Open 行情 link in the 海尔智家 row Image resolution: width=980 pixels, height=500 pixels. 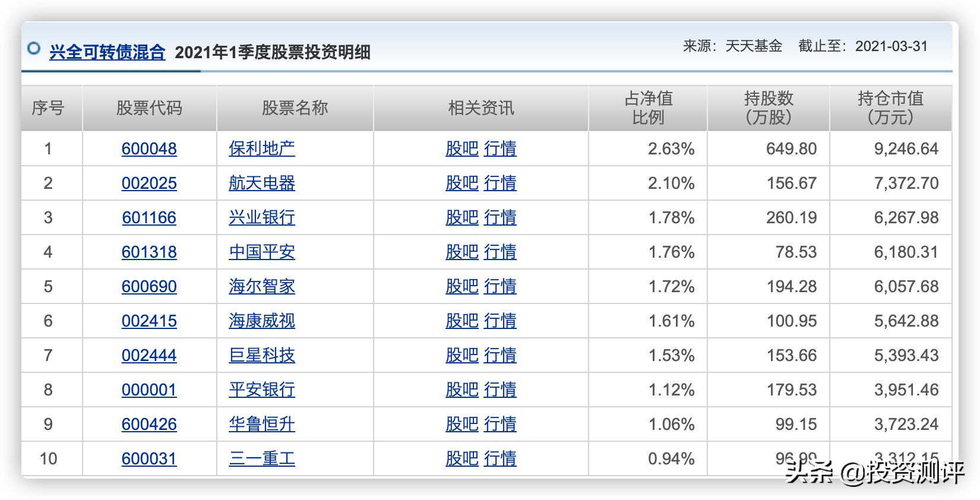(x=500, y=286)
